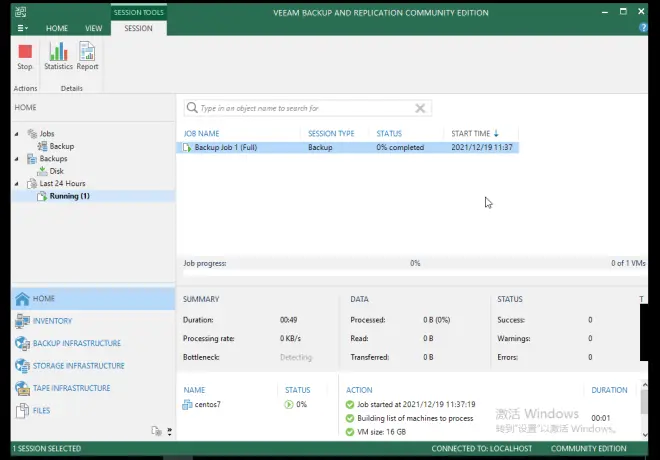Click the 0% completed status cell

(x=400, y=147)
